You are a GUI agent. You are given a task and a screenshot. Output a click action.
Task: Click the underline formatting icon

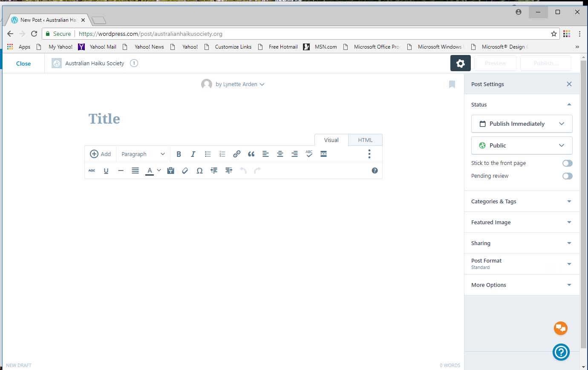(106, 171)
